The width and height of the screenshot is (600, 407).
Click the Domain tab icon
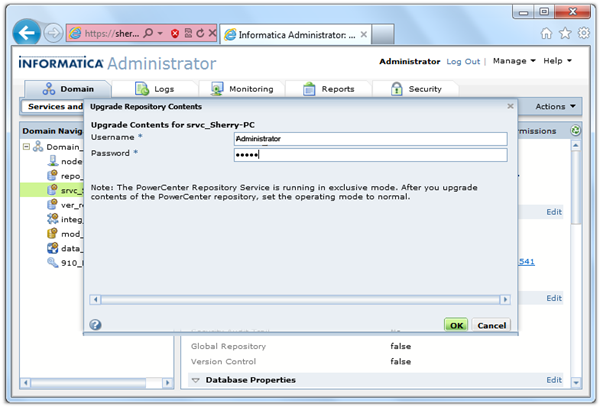pyautogui.click(x=49, y=89)
